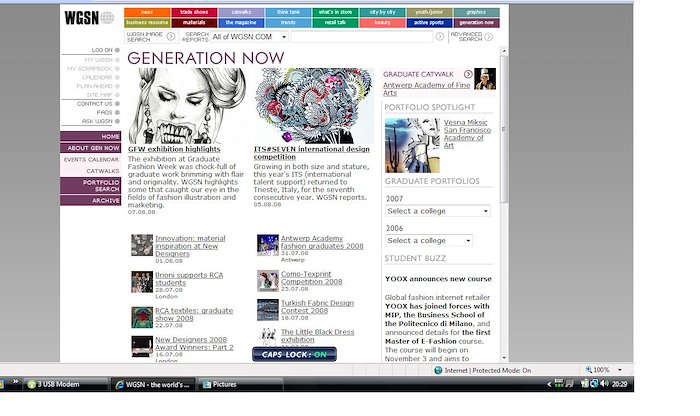Open the 2006 Select a college dropdown

point(429,241)
